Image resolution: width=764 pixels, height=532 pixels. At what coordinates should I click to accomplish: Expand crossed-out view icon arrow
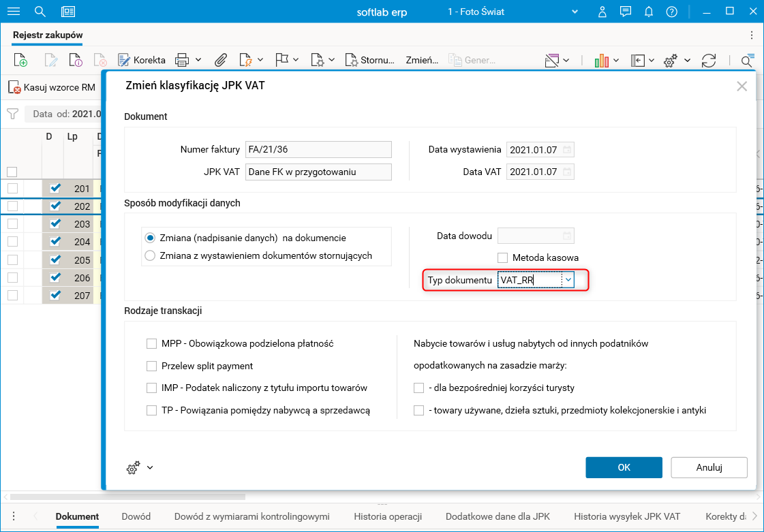click(x=566, y=61)
